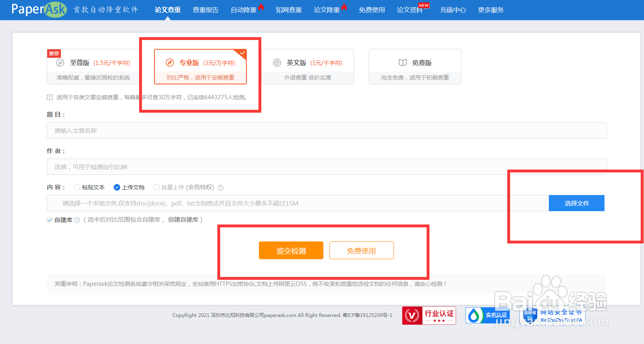Click the 提交检测 button
644x344 pixels.
tap(291, 250)
